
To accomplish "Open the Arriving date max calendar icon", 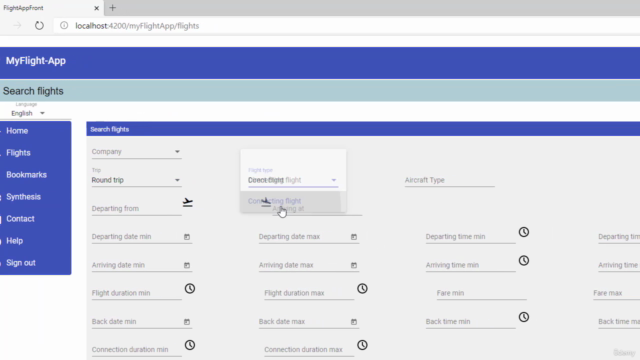I will 354,265.
